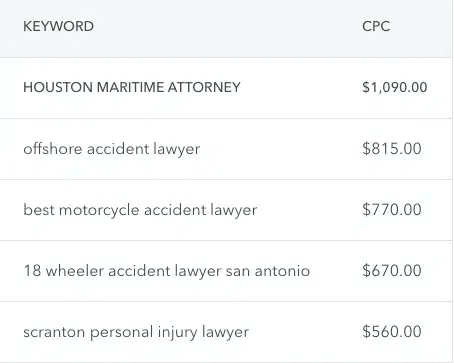The image size is (454, 363).
Task: Click the $815.00 CPC value
Action: [x=392, y=148]
